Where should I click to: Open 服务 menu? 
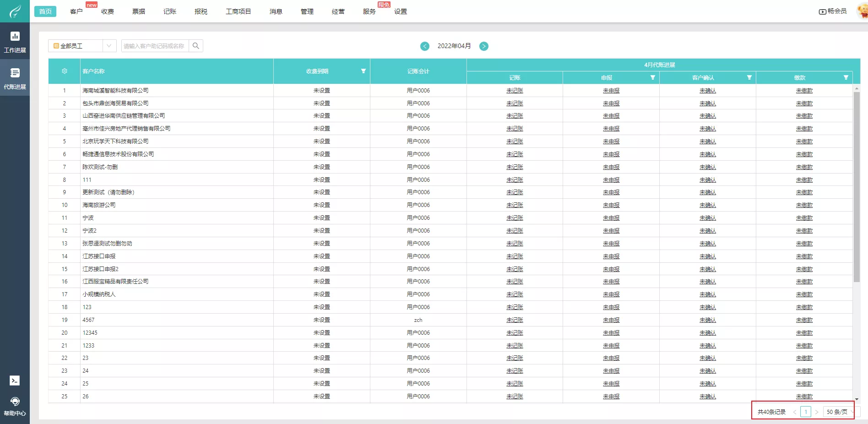[369, 11]
